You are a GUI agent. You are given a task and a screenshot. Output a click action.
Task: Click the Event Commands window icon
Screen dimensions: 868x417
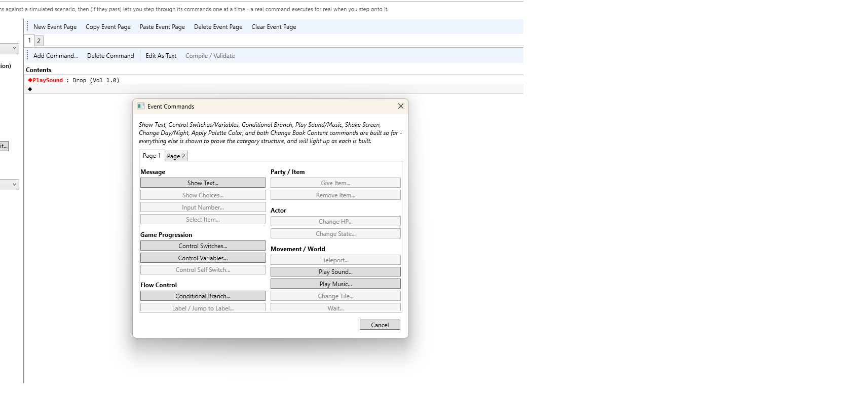[x=140, y=106]
